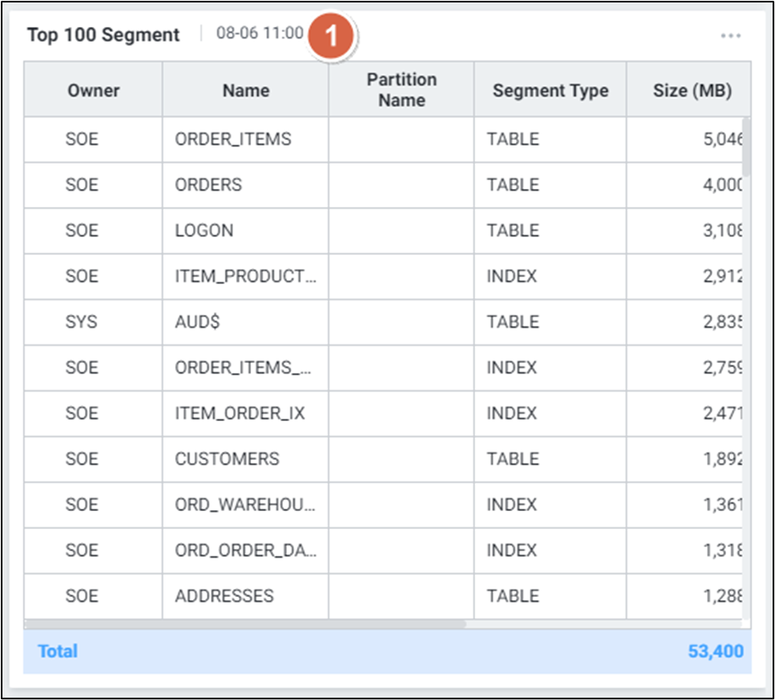Select the ORDERS segment name cell

coord(208,185)
